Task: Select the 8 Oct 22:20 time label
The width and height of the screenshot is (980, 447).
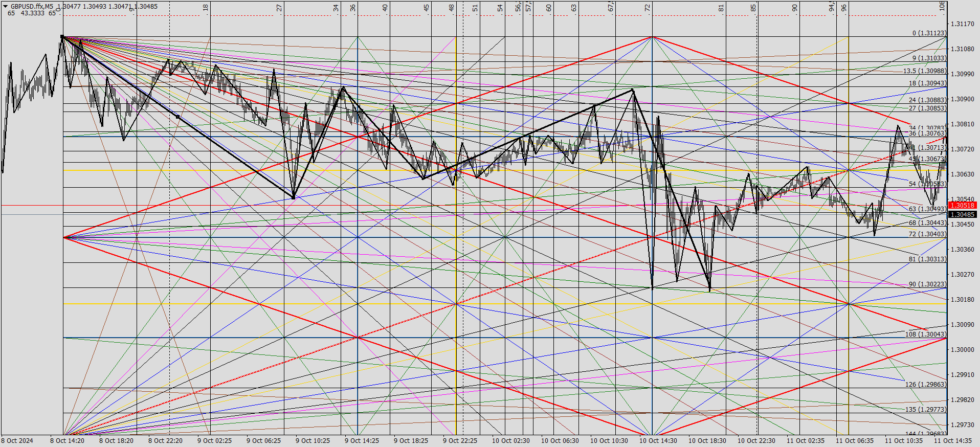Action: point(165,441)
